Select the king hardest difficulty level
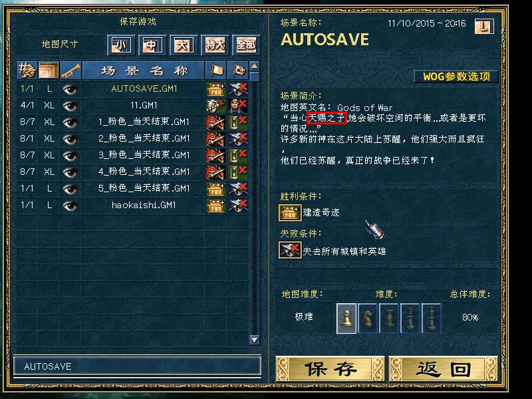 click(431, 319)
